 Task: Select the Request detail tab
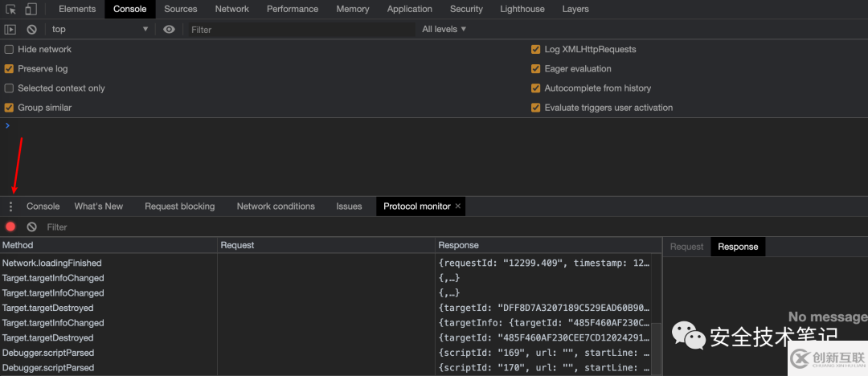click(686, 247)
